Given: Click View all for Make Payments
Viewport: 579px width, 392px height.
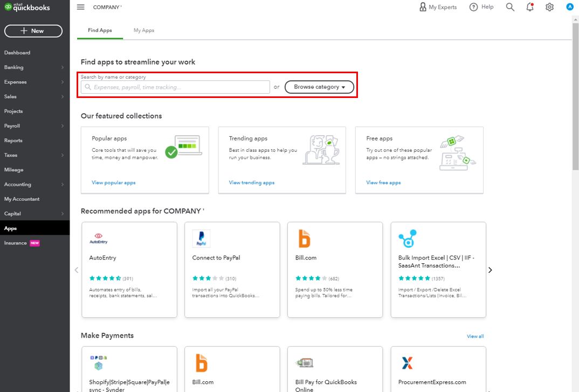Looking at the screenshot, I should [x=475, y=337].
